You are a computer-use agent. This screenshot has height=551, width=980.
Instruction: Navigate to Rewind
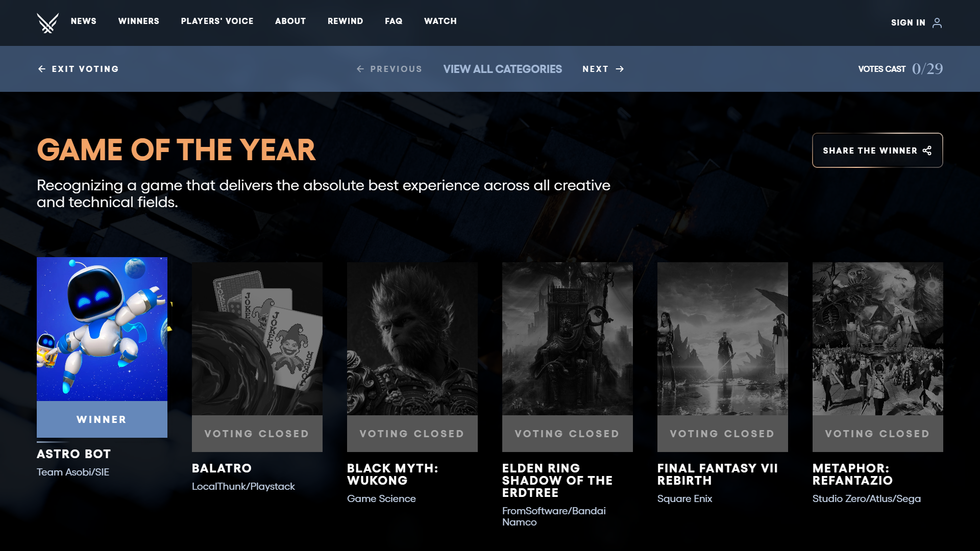point(346,21)
